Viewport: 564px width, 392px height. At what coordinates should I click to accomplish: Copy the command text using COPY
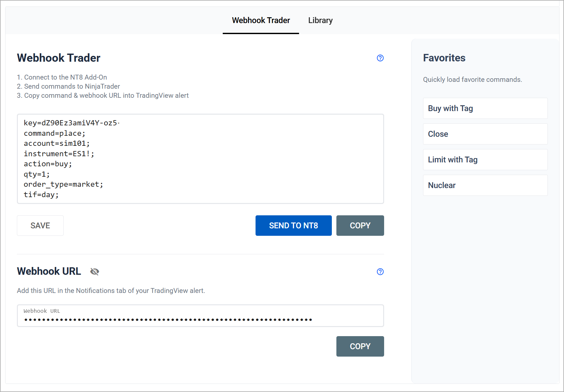tap(360, 226)
